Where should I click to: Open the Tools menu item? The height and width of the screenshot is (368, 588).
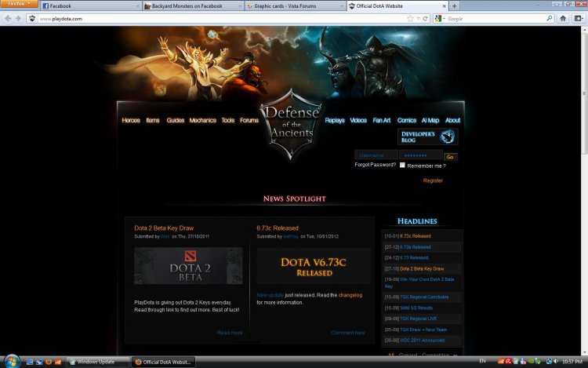227,120
